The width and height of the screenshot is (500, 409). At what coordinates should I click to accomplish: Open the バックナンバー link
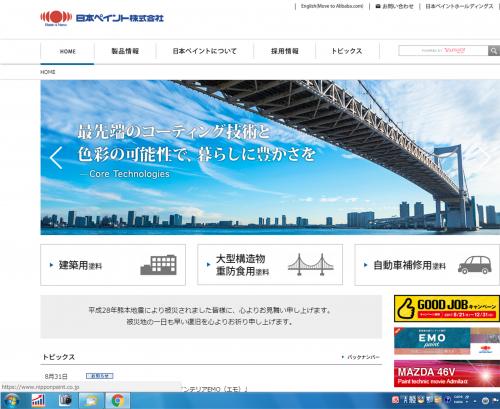coord(363,357)
